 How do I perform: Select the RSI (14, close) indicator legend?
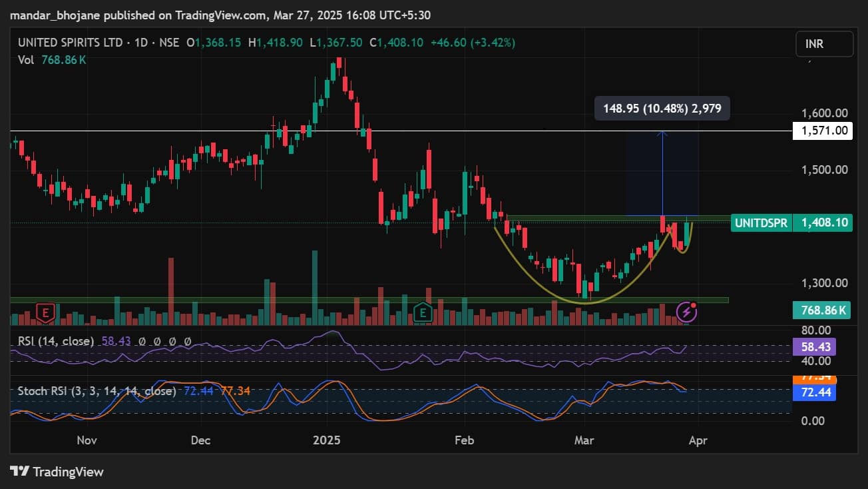56,341
